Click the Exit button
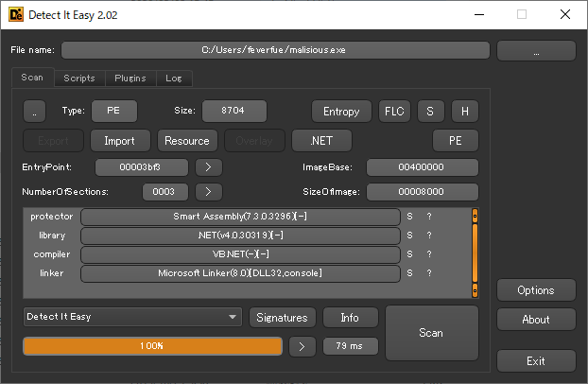The image size is (588, 384). pyautogui.click(x=536, y=361)
